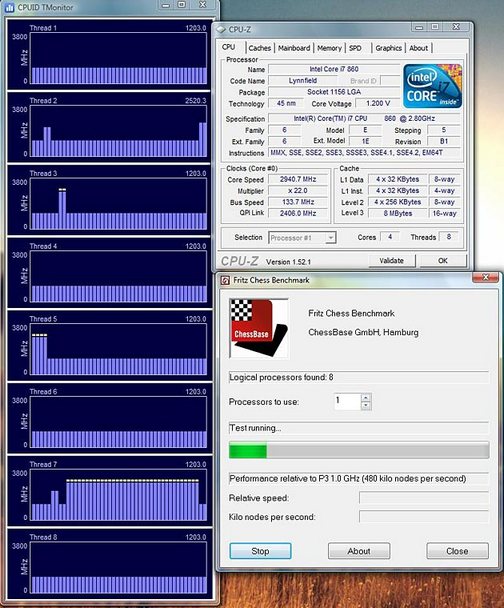
Task: Stop the Fritz Chess benchmark test
Action: (x=260, y=551)
